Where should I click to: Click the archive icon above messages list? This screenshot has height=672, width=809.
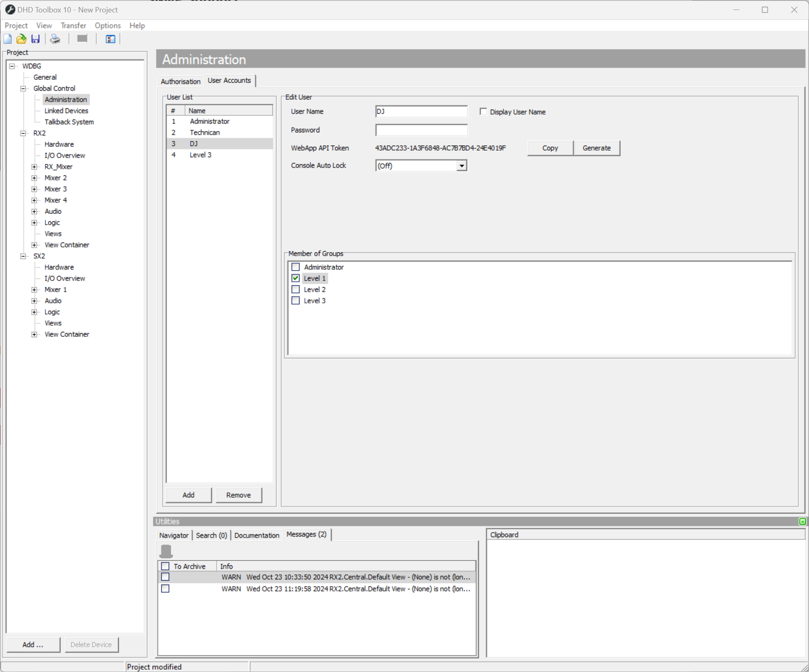pos(166,551)
